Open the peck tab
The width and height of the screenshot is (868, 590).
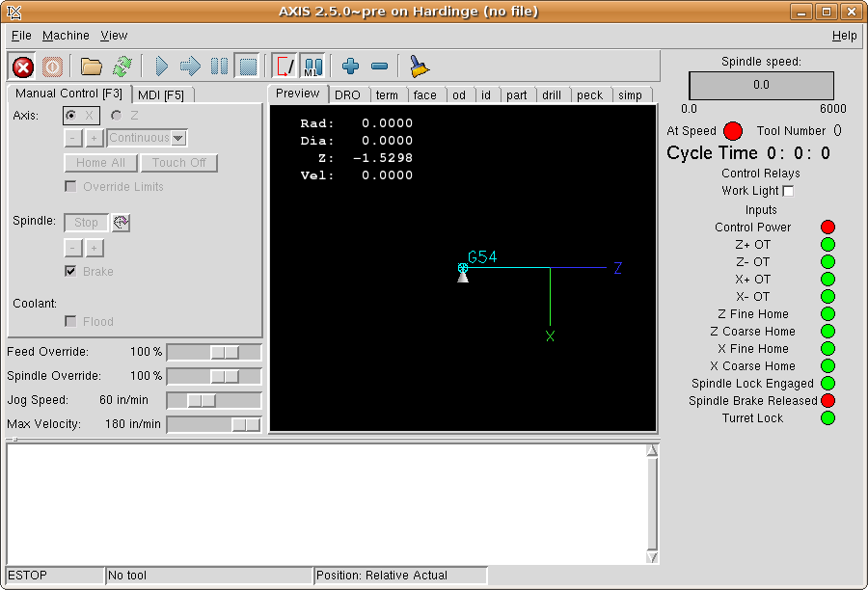coord(589,95)
